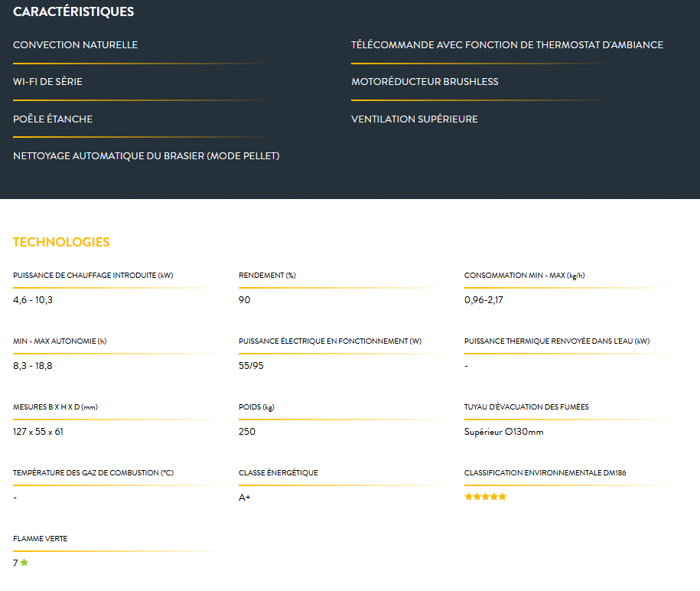This screenshot has height=591, width=700.
Task: Click the CONVECTION NATURELLE feature
Action: click(x=75, y=44)
